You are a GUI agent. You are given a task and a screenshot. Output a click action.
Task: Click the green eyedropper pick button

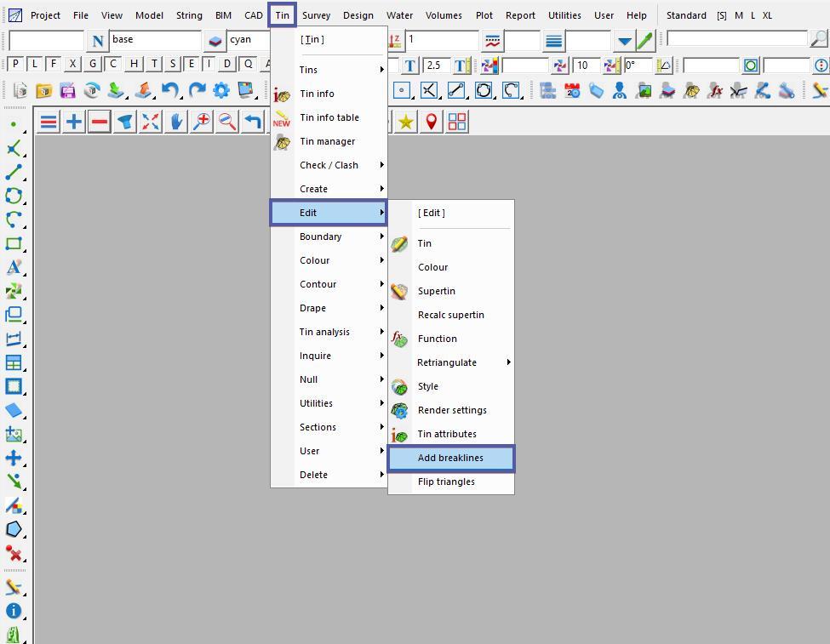[646, 40]
